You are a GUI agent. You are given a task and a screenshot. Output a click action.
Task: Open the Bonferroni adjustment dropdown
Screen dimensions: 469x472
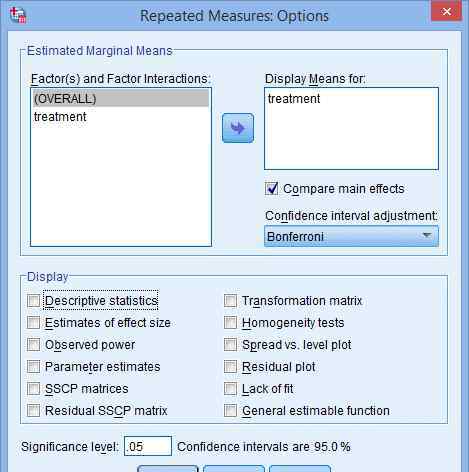351,236
